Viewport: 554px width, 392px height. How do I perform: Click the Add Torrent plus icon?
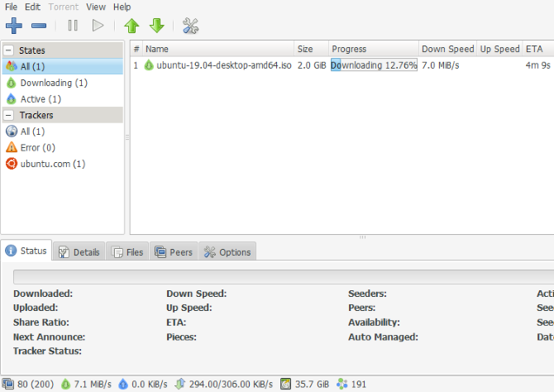(x=14, y=26)
